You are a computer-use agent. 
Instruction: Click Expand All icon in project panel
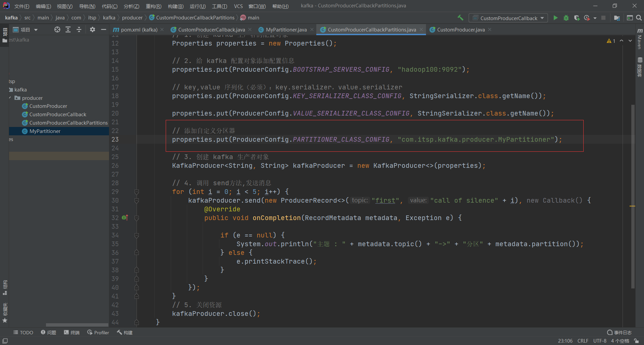(x=68, y=29)
